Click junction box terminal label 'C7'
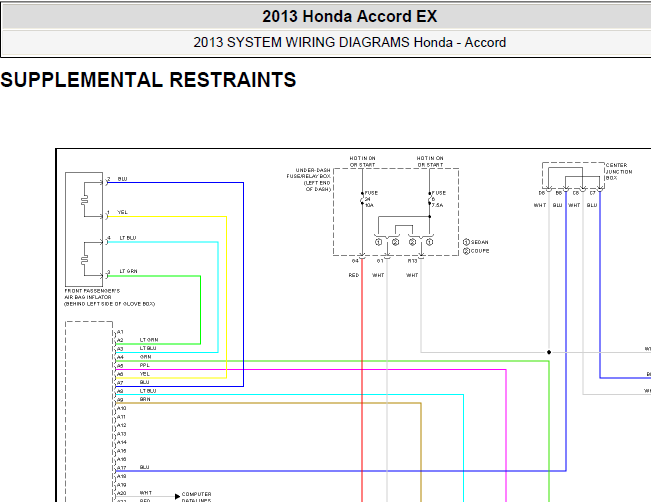Screen dimensions: 651x502 click(592, 193)
